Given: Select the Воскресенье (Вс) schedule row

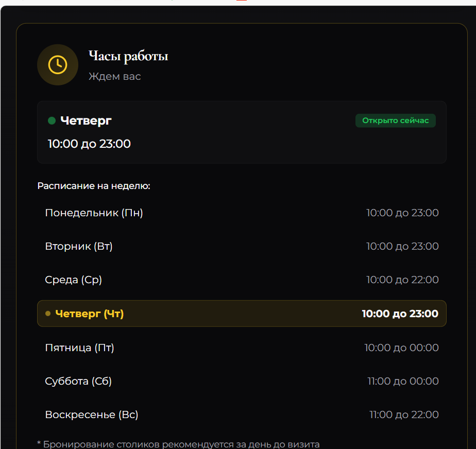Looking at the screenshot, I should tap(241, 414).
